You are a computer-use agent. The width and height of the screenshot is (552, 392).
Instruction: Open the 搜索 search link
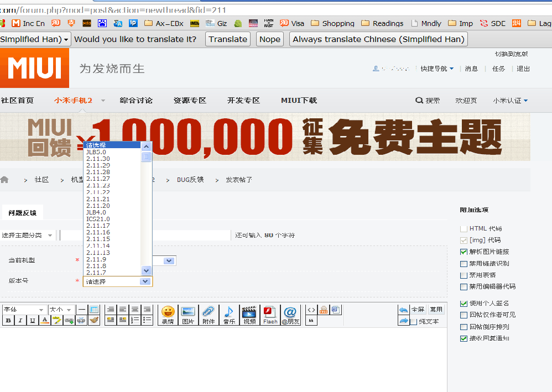[x=428, y=101]
